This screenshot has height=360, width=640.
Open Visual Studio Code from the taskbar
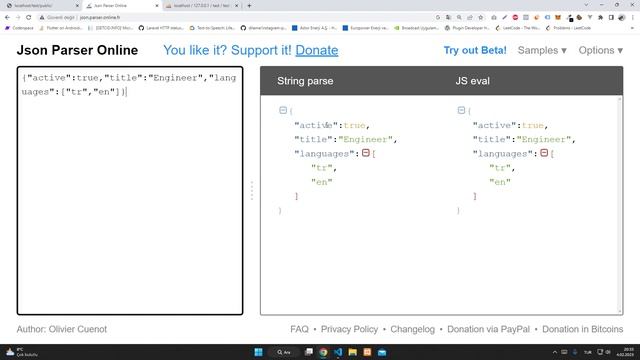tap(338, 352)
